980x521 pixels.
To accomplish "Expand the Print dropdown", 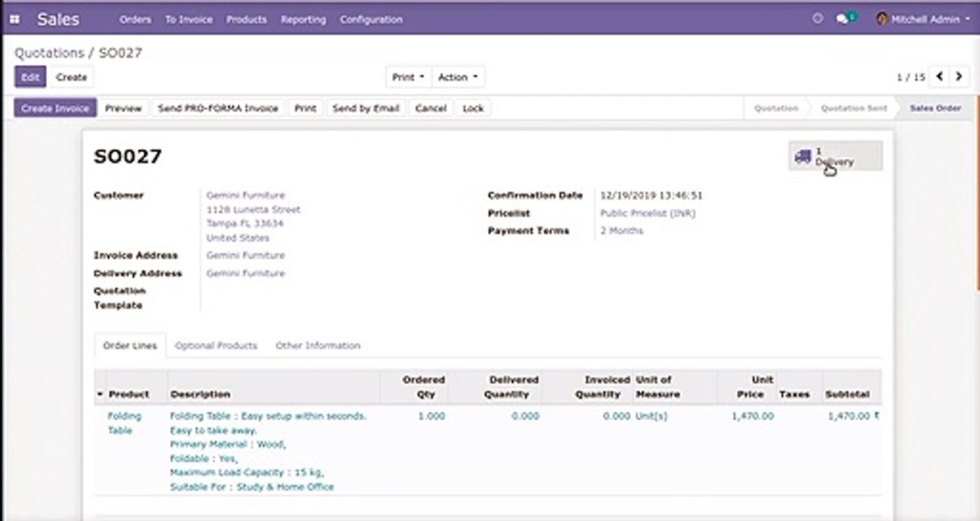I will (x=408, y=77).
